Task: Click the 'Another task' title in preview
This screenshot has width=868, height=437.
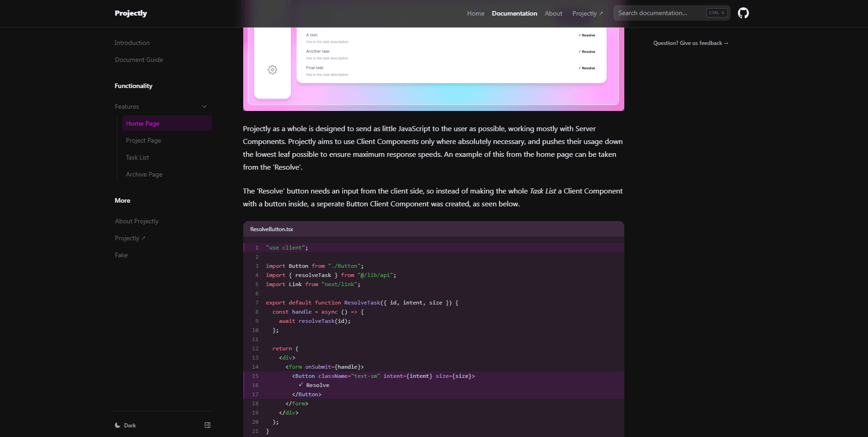Action: 318,51
